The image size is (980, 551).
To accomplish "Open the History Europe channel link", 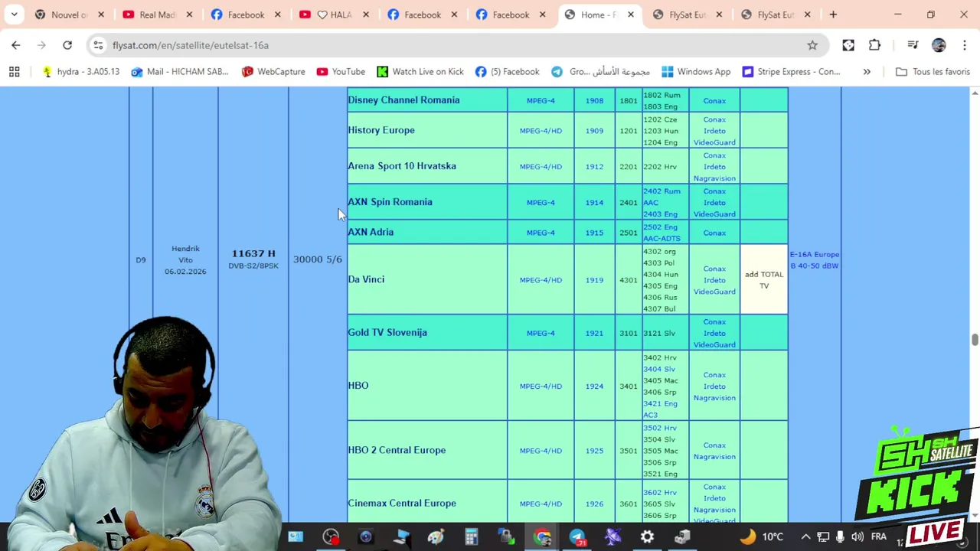I will [x=381, y=130].
